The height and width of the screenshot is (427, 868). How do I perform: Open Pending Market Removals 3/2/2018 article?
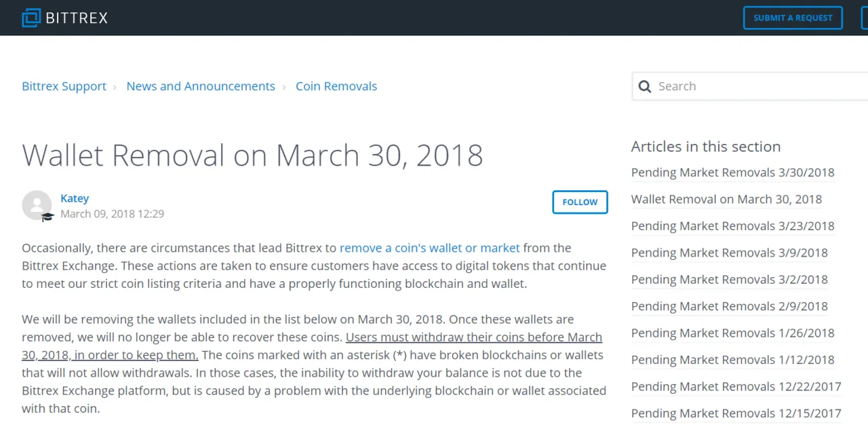pos(729,280)
